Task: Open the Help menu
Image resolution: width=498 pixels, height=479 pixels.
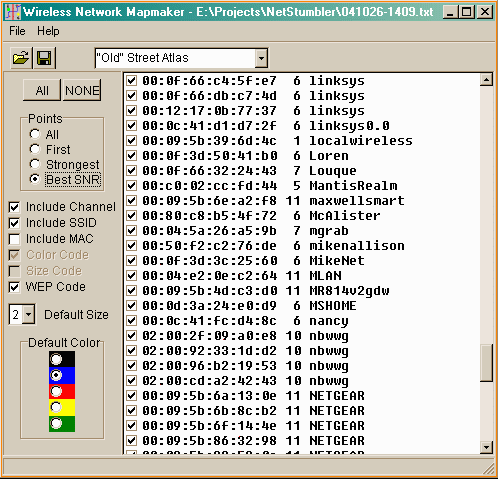Action: point(48,31)
